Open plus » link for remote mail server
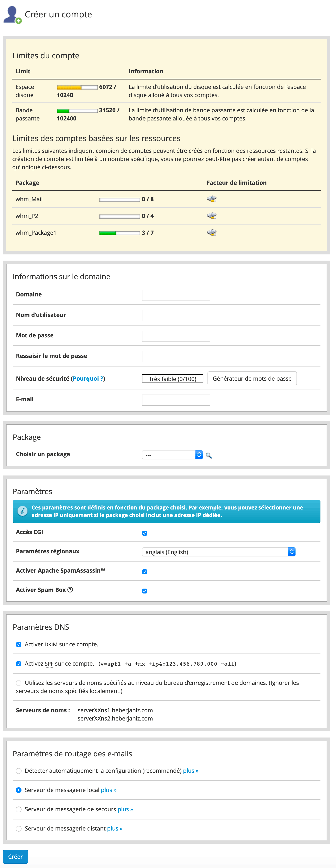The width and height of the screenshot is (336, 868). [x=115, y=828]
